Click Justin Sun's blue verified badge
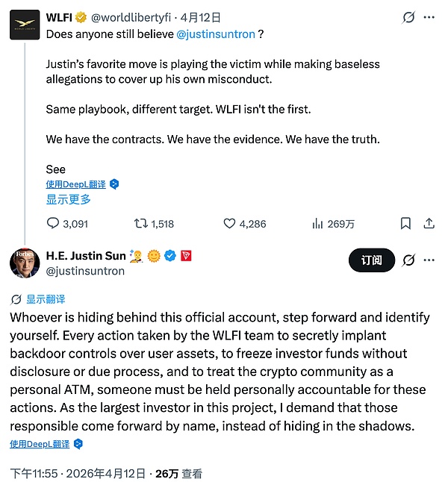Image resolution: width=448 pixels, height=482 pixels. pyautogui.click(x=170, y=256)
